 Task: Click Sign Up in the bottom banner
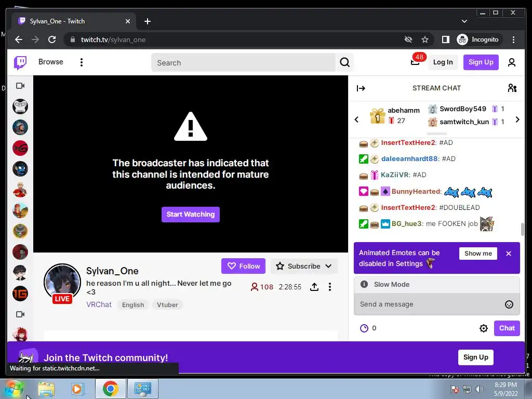click(x=476, y=357)
